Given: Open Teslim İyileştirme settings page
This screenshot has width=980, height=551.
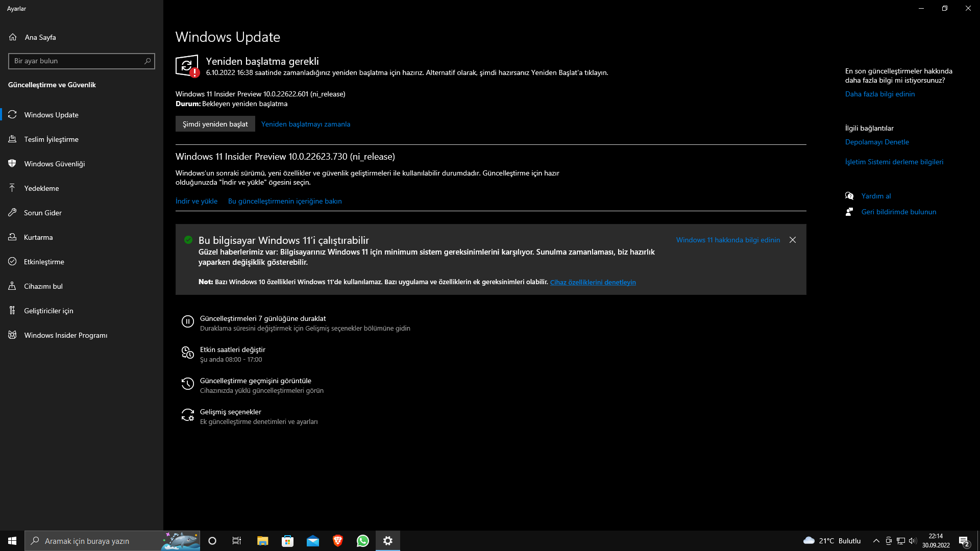Looking at the screenshot, I should coord(51,139).
